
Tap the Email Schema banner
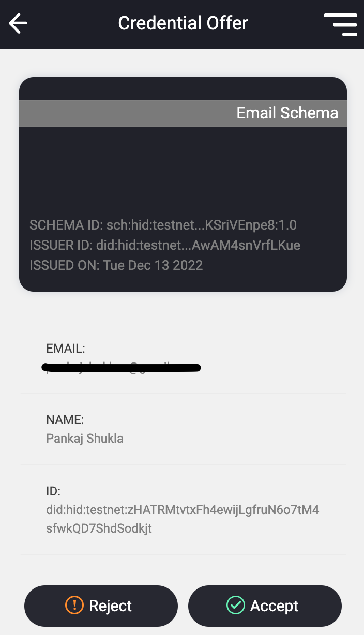point(183,113)
